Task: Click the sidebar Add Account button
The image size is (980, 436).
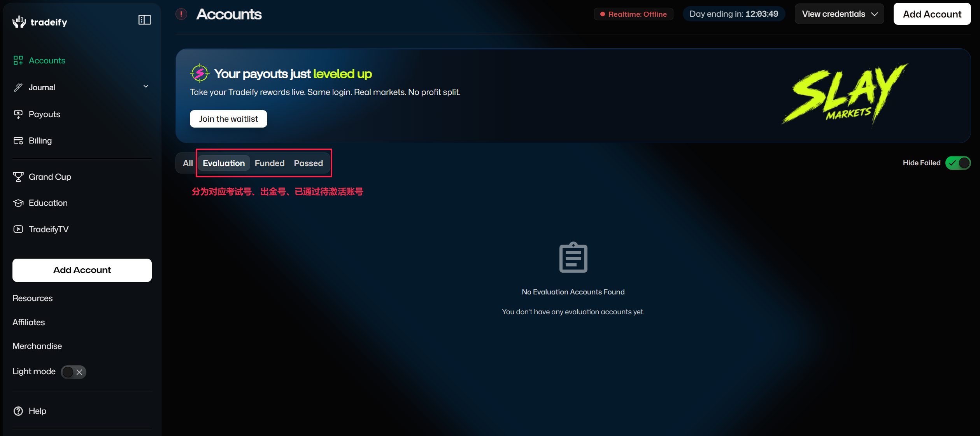Action: (x=82, y=270)
